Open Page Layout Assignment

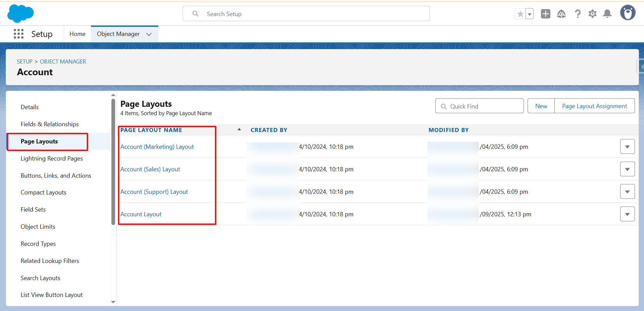[x=594, y=106]
